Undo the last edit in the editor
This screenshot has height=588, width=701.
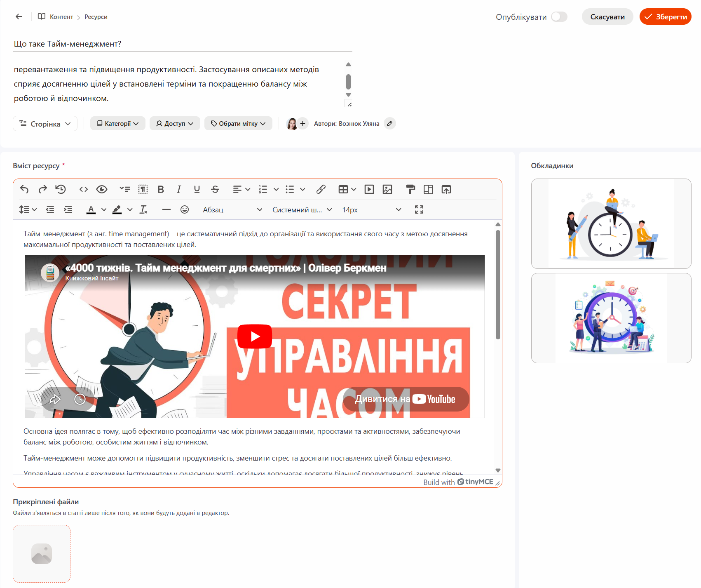[x=24, y=189]
